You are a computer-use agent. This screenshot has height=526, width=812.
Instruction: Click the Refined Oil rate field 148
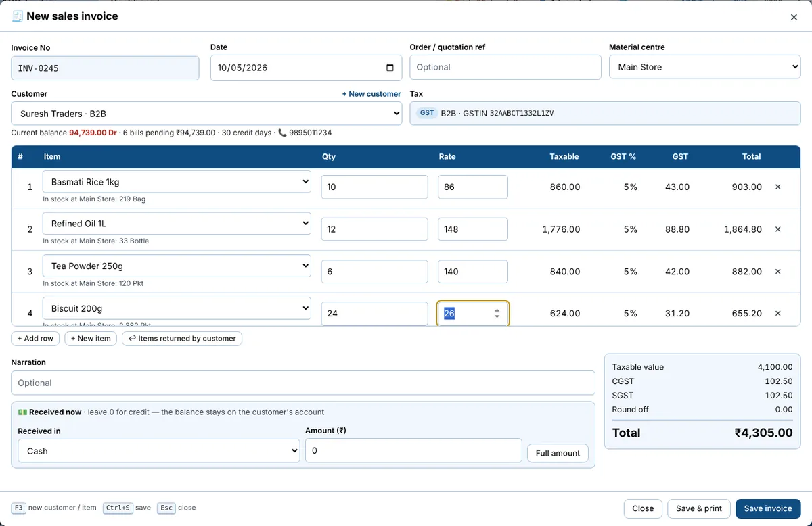473,229
